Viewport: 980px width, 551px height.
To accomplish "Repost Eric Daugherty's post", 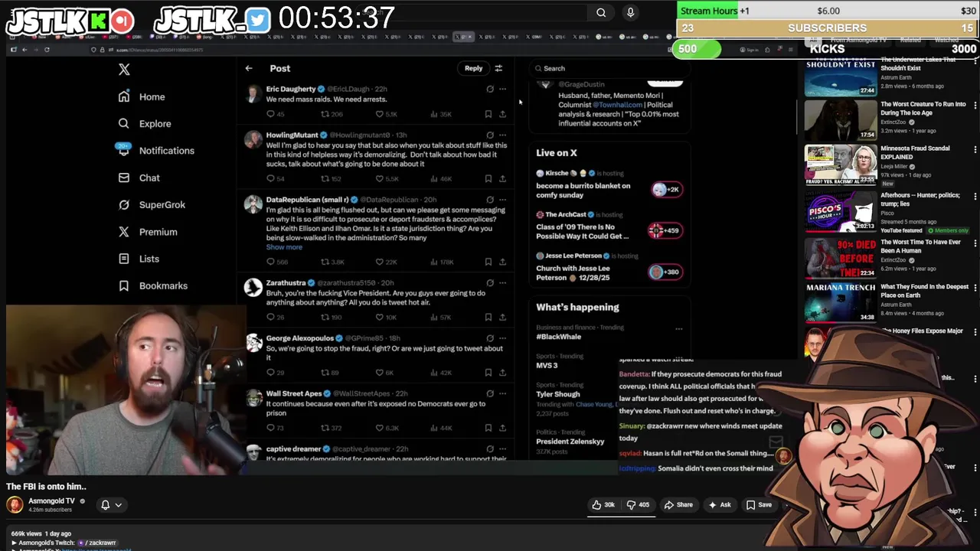I will (x=325, y=114).
